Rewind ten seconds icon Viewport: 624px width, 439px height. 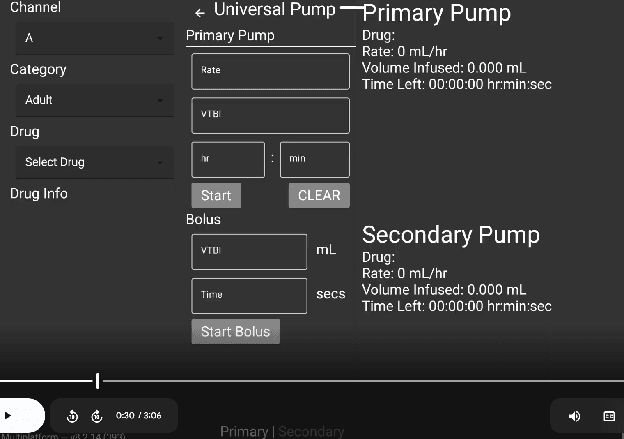click(72, 416)
